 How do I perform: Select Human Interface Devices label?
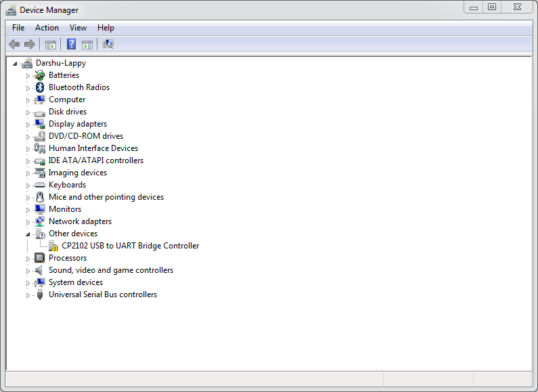[x=93, y=148]
